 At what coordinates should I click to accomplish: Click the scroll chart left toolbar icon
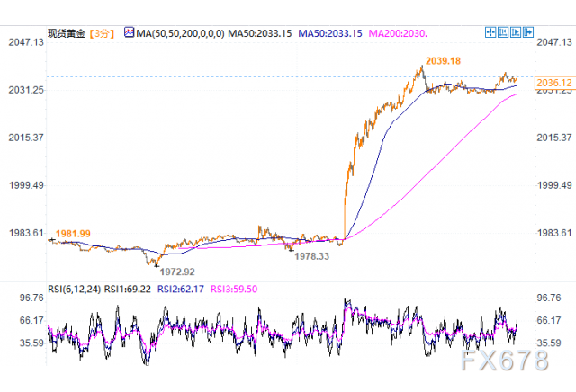click(x=503, y=32)
